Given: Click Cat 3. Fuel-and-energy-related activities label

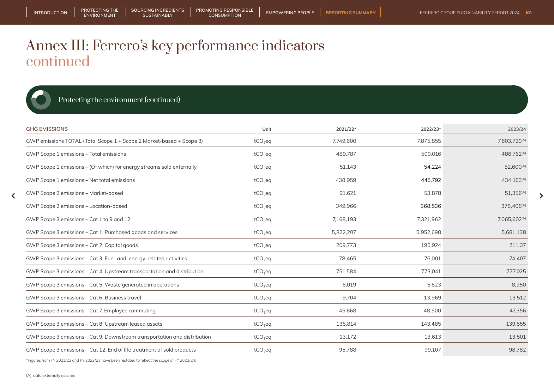Looking at the screenshot, I should (106, 258).
